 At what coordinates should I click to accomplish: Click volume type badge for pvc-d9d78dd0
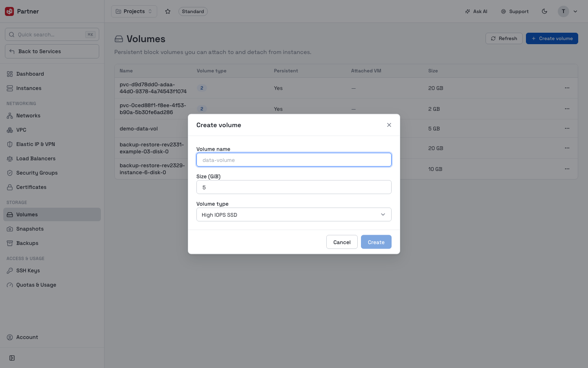tap(202, 88)
